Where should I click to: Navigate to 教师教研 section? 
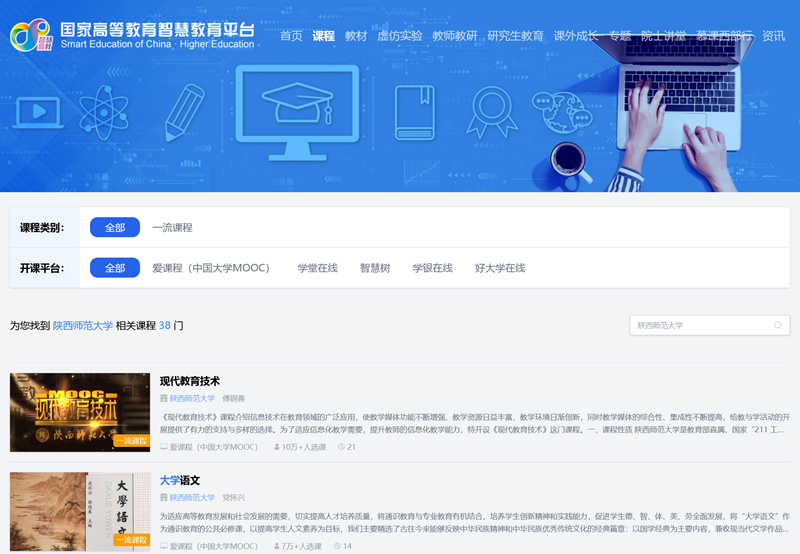[x=454, y=36]
